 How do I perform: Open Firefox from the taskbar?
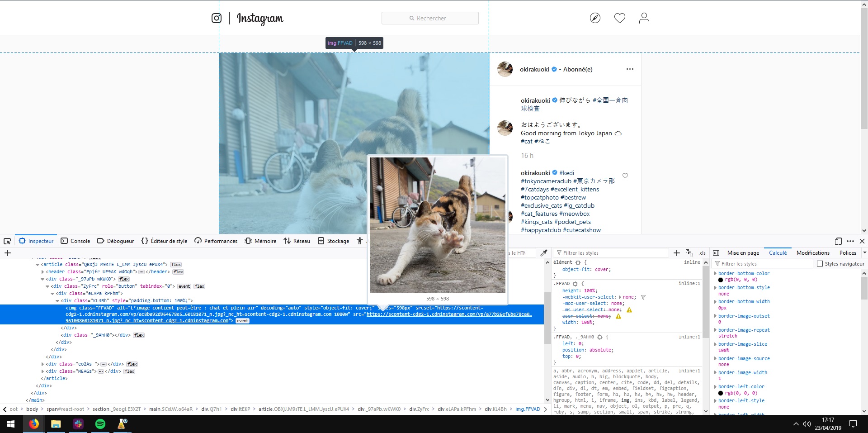pos(33,424)
